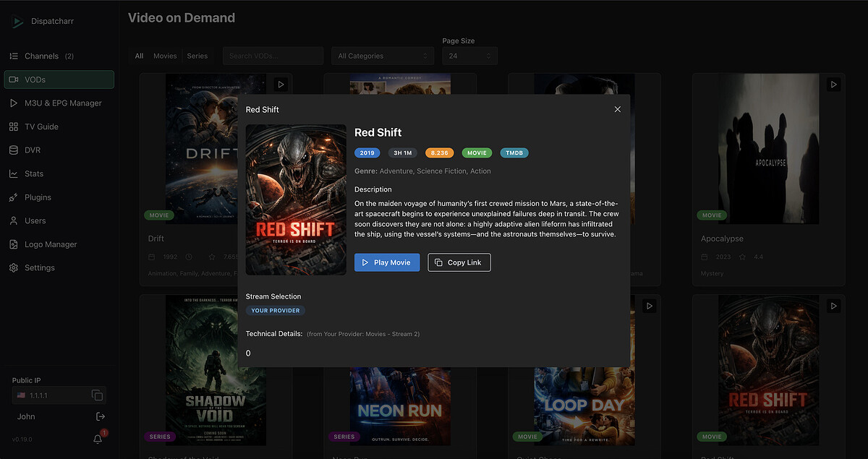This screenshot has width=868, height=459.
Task: Click the Technical Details label
Action: point(274,334)
